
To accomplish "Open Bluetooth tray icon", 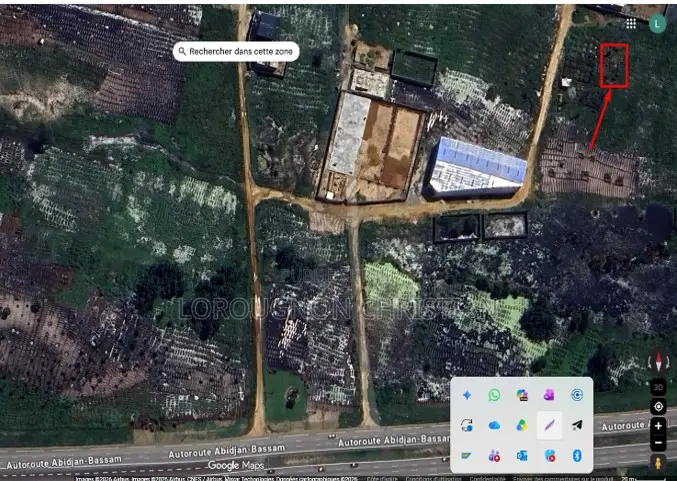I will [577, 456].
